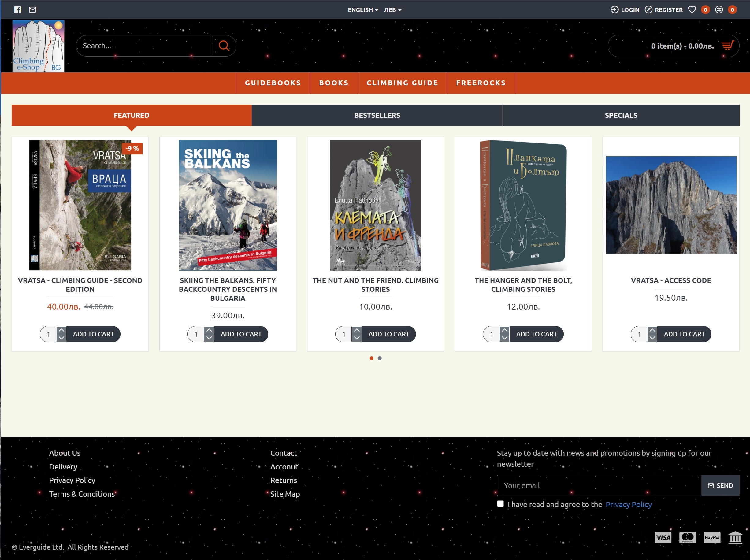750x560 pixels.
Task: Switch to the Bestsellers tab
Action: (377, 115)
